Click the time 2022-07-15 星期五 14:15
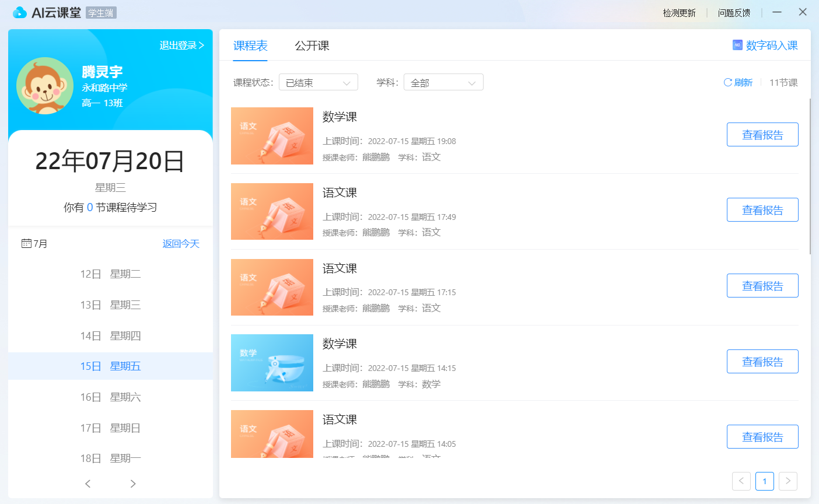 click(412, 368)
